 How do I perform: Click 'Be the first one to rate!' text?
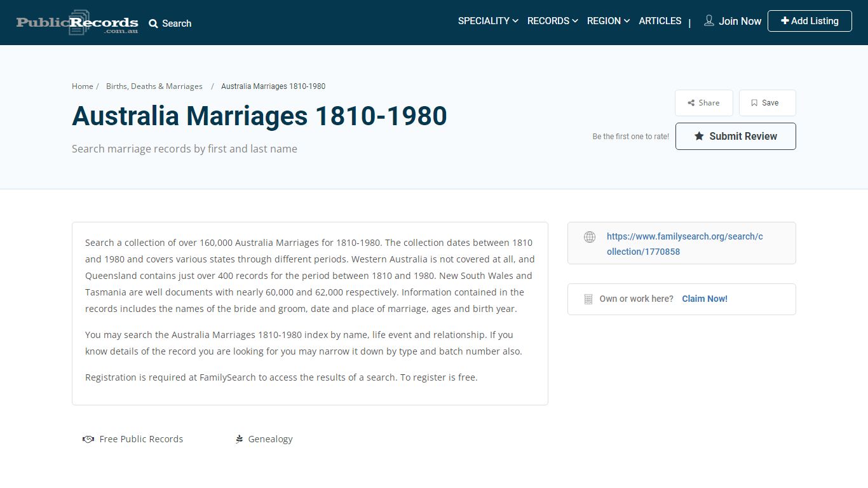(630, 137)
